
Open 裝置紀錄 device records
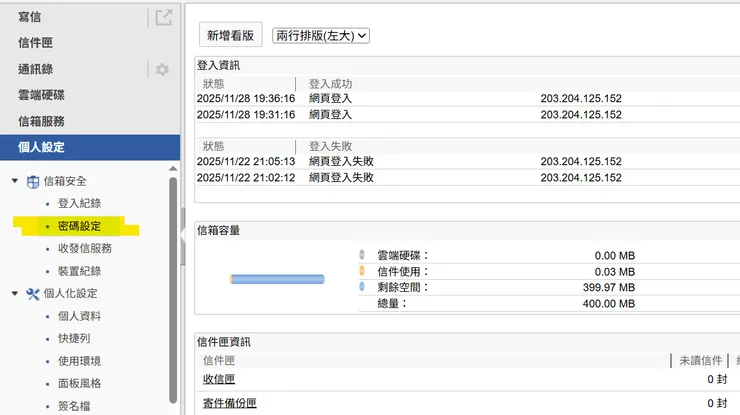[79, 271]
